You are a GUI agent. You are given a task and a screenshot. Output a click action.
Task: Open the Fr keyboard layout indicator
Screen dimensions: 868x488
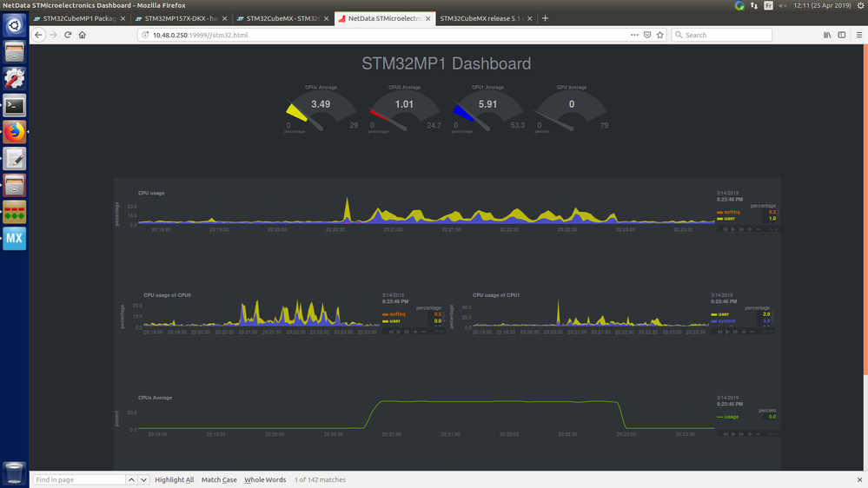(768, 5)
